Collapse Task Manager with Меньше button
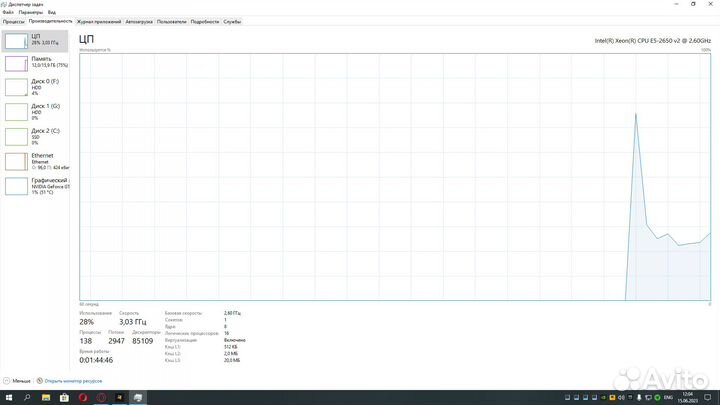 pyautogui.click(x=17, y=381)
